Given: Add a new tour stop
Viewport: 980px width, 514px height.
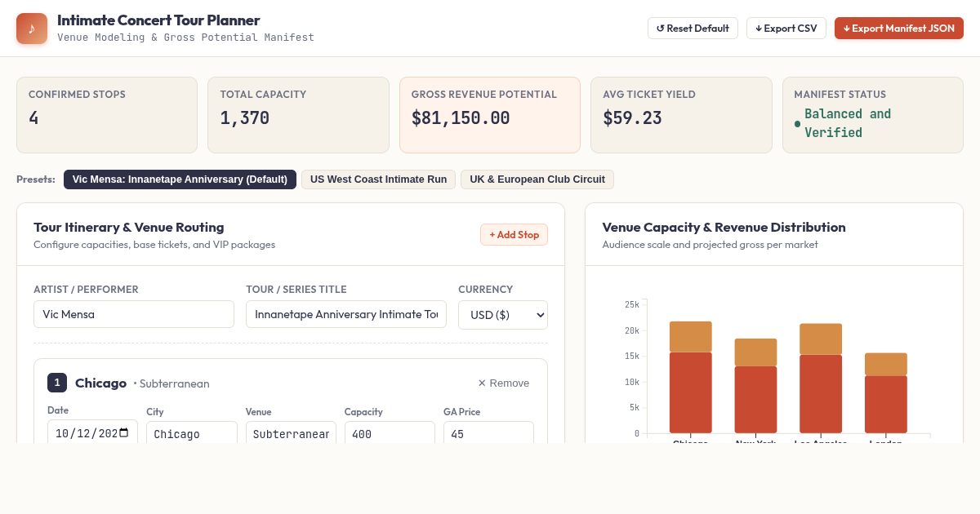Looking at the screenshot, I should [514, 235].
